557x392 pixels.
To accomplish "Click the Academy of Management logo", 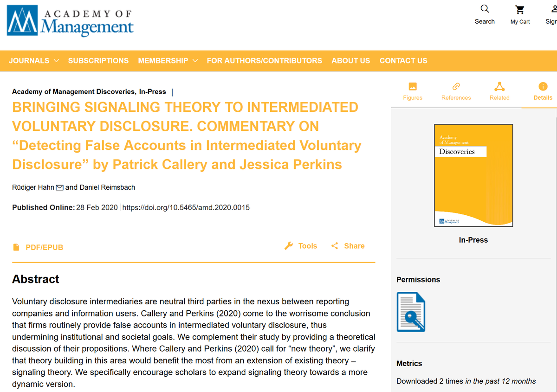I will (x=70, y=22).
